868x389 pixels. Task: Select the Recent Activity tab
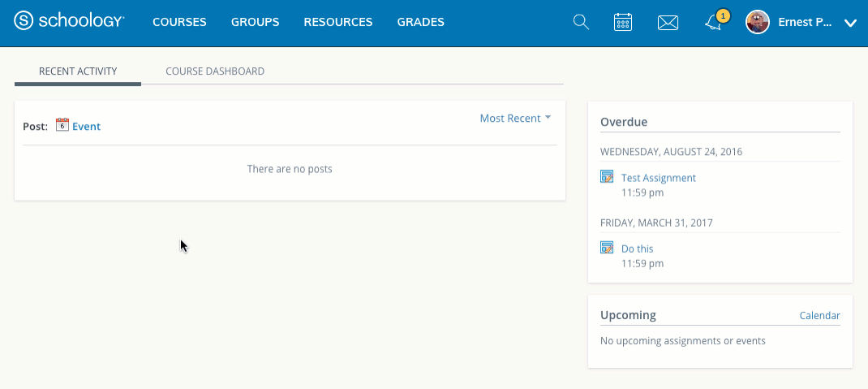pos(78,71)
